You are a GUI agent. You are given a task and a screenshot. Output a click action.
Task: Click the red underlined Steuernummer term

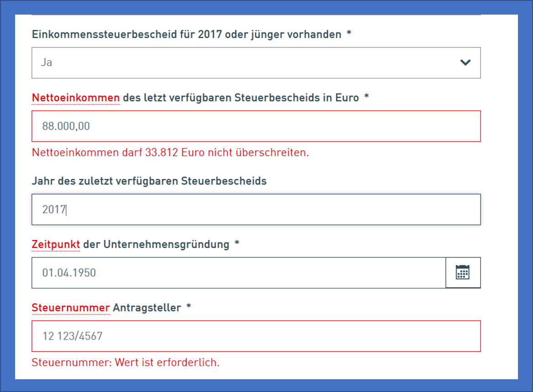(71, 308)
